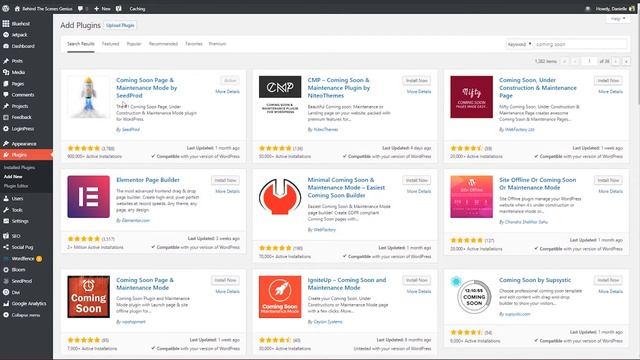Open the Keyword search type dropdown

point(519,44)
